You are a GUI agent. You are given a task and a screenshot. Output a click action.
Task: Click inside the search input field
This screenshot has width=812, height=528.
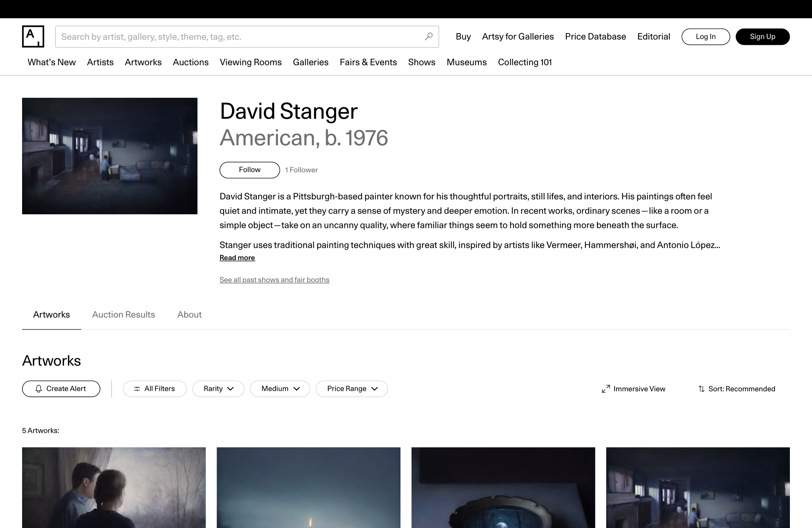coord(239,36)
